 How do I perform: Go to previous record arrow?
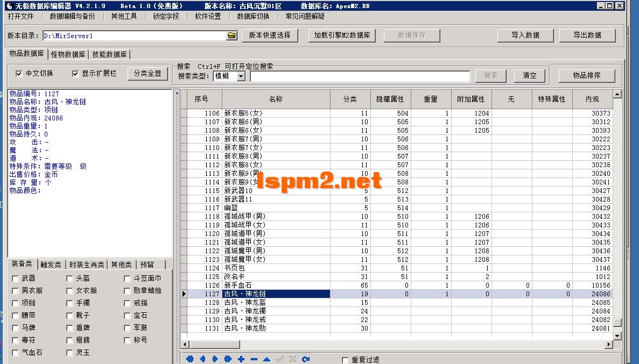(x=202, y=359)
